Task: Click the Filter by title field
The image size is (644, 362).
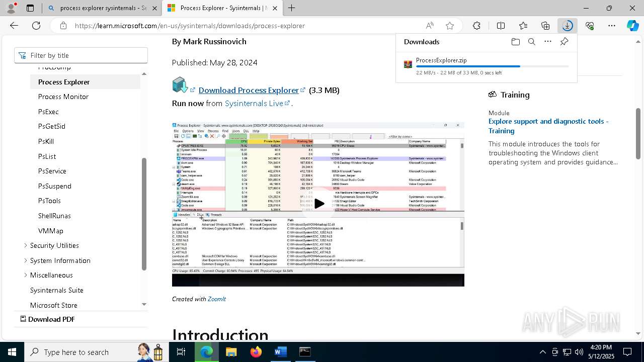Action: pyautogui.click(x=81, y=55)
